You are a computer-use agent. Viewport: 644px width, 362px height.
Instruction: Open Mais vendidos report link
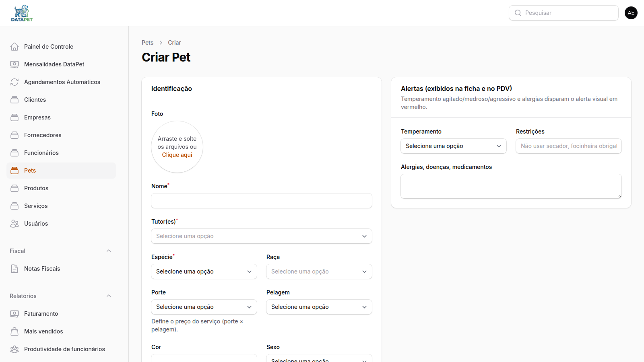tap(61, 331)
